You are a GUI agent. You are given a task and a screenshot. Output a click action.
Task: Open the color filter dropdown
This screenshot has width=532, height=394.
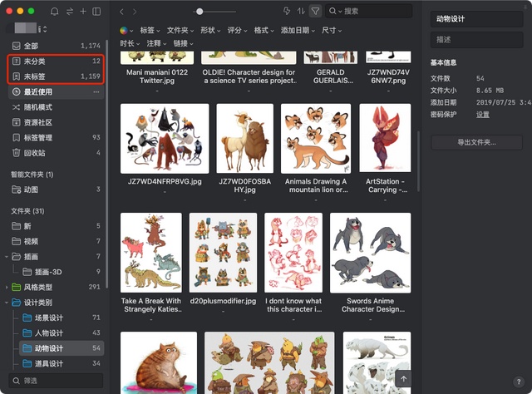[126, 31]
